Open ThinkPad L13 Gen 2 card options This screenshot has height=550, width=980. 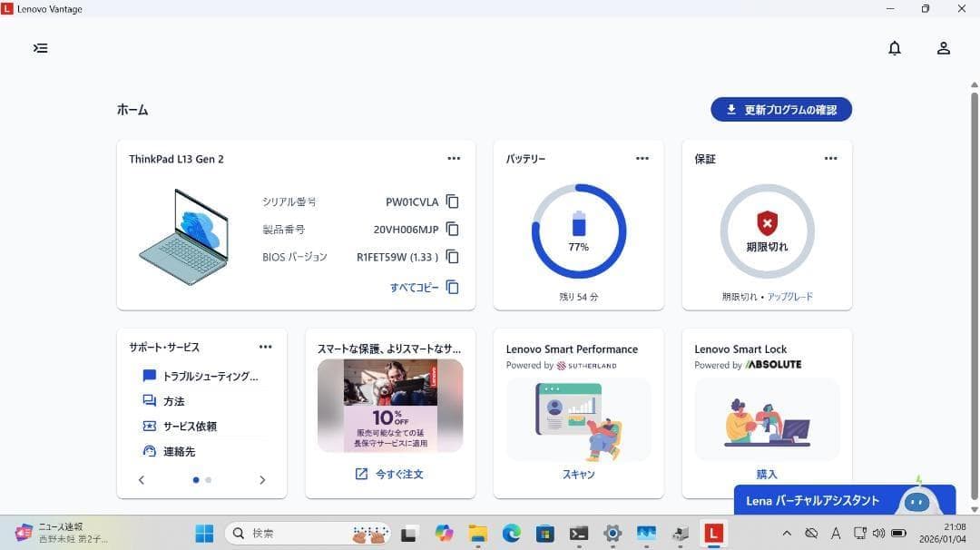pos(454,159)
